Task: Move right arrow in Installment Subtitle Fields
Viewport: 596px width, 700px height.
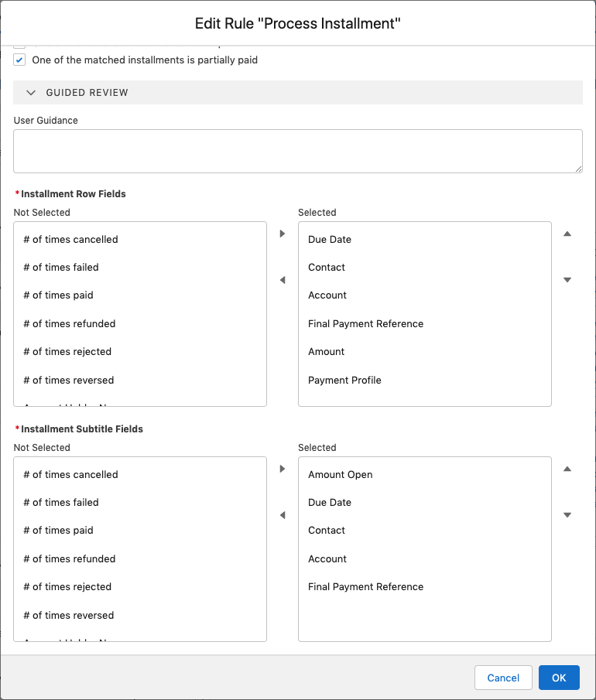Action: [283, 469]
